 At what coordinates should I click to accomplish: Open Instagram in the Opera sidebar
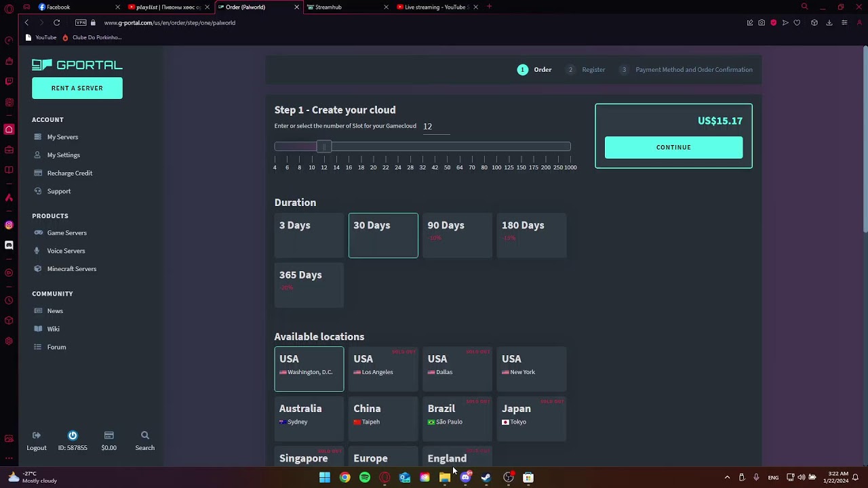click(9, 225)
